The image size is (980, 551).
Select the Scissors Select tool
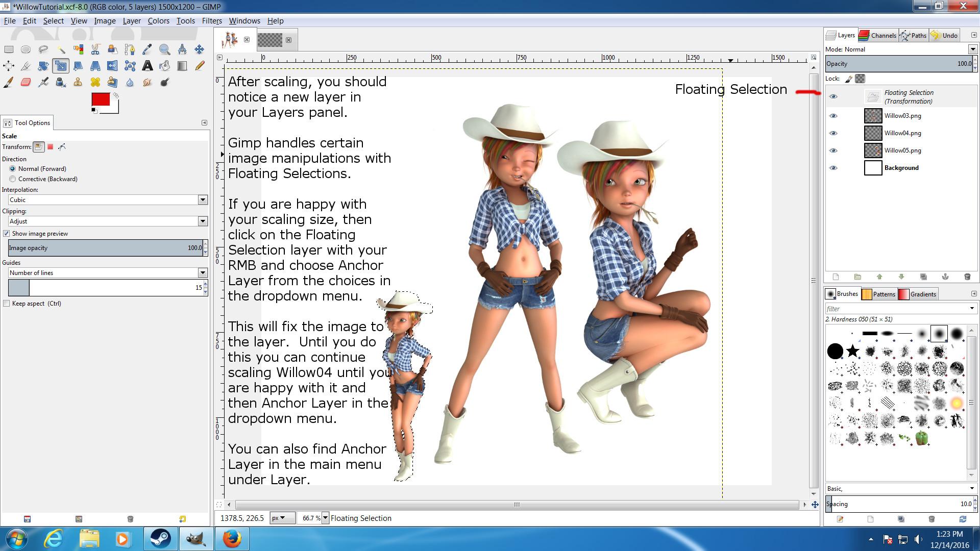[95, 49]
